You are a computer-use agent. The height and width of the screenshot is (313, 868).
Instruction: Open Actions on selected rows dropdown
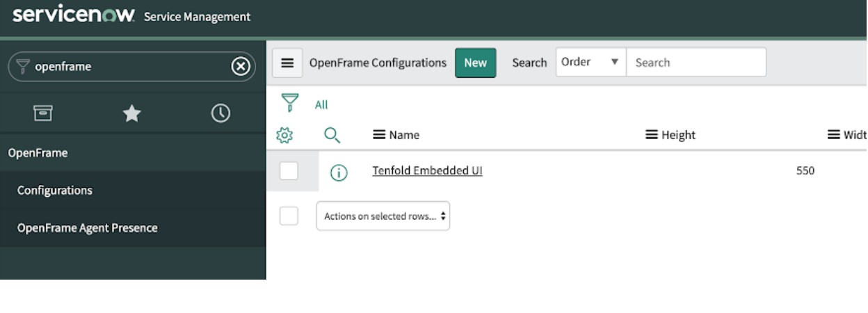point(383,216)
